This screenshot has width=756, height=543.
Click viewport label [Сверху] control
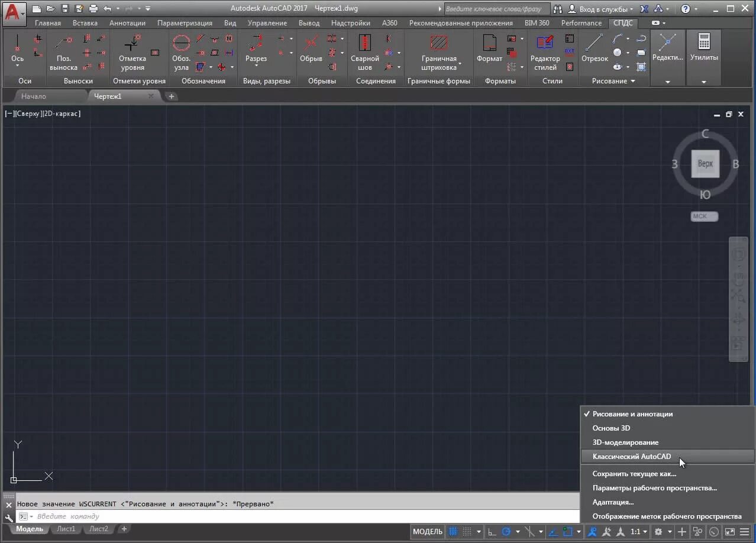pos(28,114)
